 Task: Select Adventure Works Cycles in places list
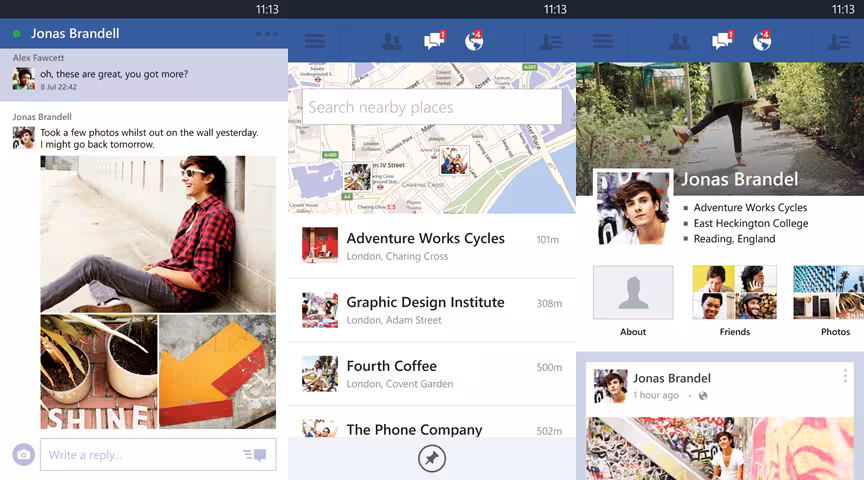[x=432, y=246]
